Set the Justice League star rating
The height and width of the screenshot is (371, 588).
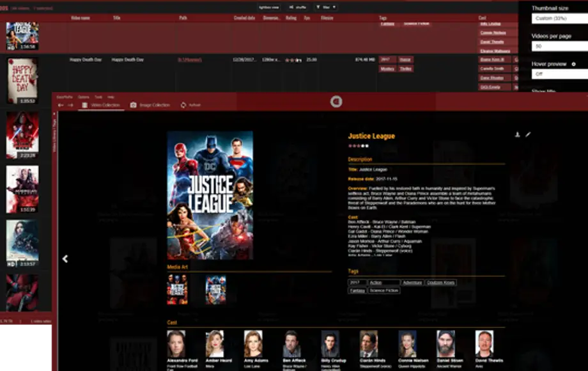358,146
